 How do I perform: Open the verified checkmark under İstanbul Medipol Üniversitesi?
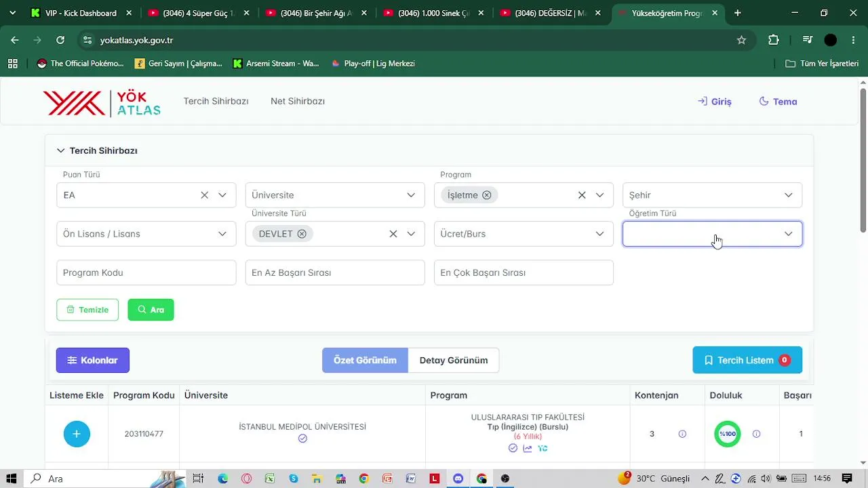click(x=302, y=439)
